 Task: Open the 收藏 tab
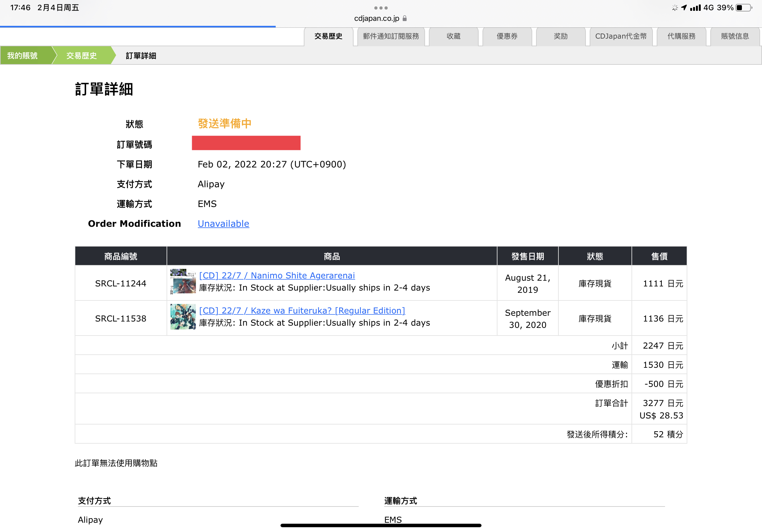(453, 36)
